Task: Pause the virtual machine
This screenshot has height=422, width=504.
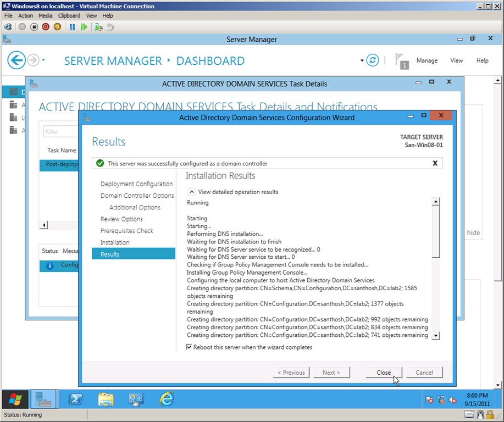Action: pos(72,27)
